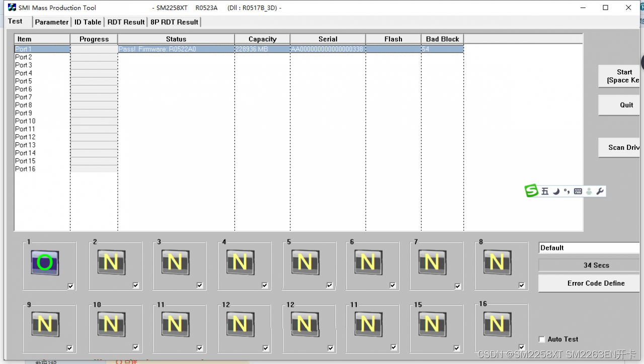Uncheck the slot 9 checkbox
Image resolution: width=644 pixels, height=364 pixels.
click(x=69, y=348)
